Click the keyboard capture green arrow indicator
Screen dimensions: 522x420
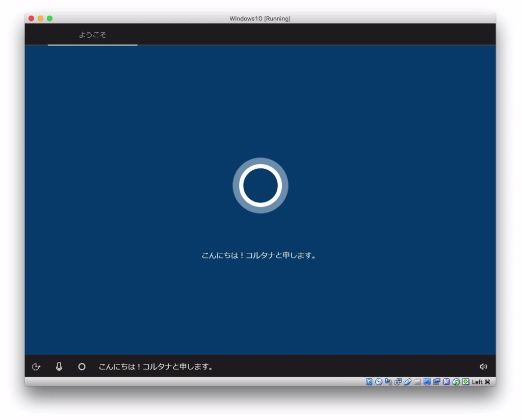466,382
